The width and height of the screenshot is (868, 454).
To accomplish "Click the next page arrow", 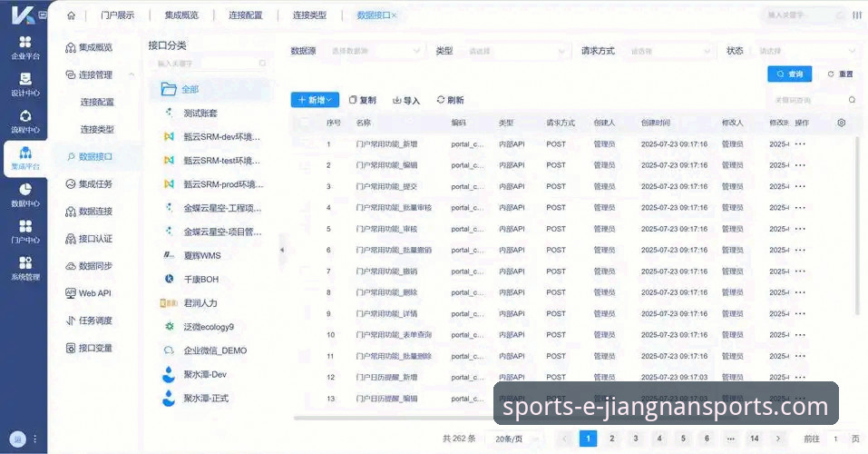I will 778,439.
